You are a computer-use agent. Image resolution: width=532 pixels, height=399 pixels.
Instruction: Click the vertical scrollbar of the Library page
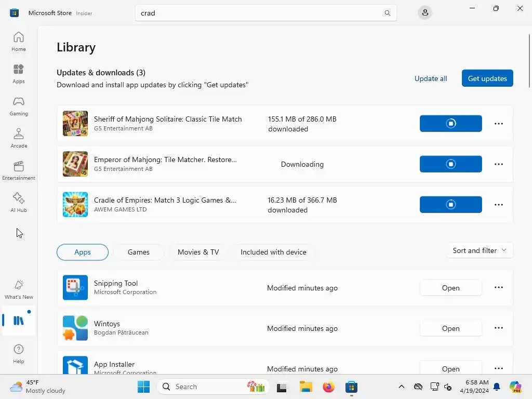coord(529,61)
